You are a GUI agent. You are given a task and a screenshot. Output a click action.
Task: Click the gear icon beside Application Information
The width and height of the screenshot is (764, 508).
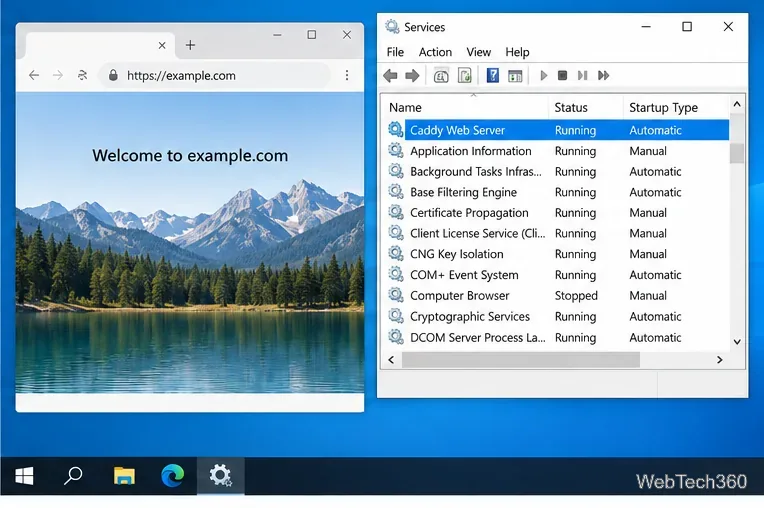pyautogui.click(x=396, y=151)
